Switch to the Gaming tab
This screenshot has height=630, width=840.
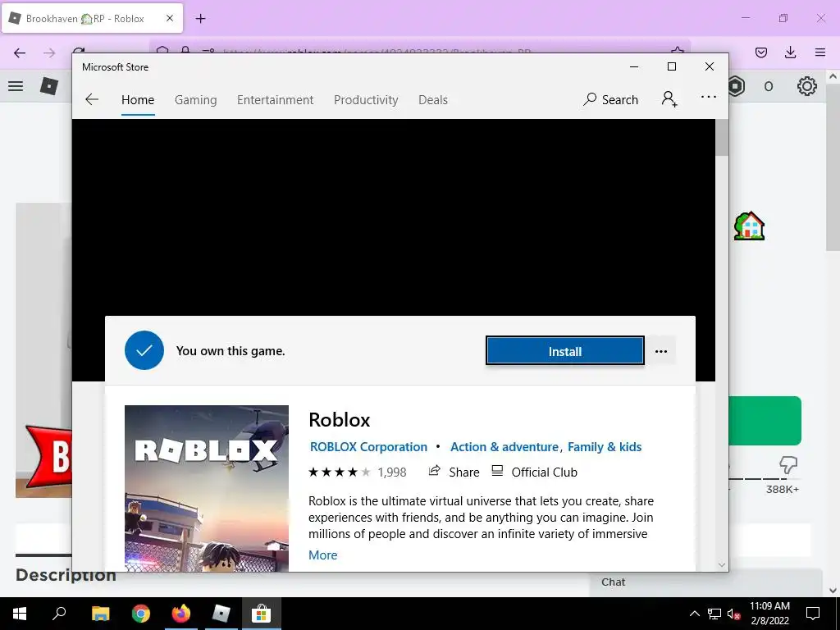195,99
